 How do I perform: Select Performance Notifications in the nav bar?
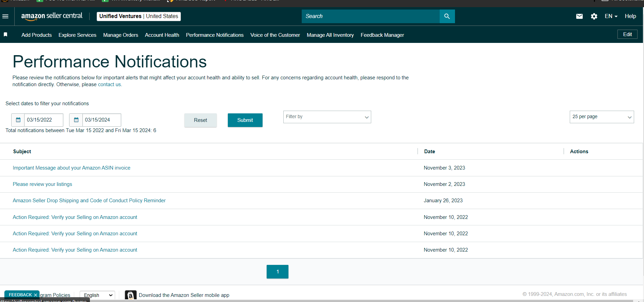click(x=215, y=35)
